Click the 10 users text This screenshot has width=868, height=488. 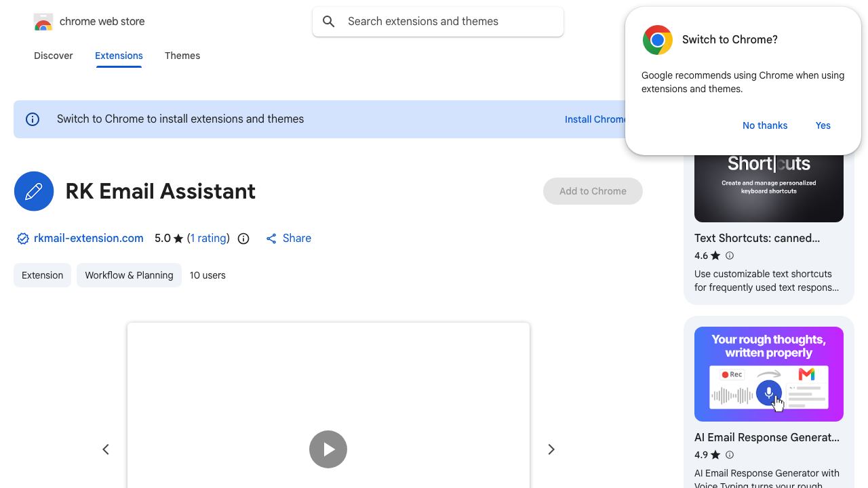coord(208,275)
